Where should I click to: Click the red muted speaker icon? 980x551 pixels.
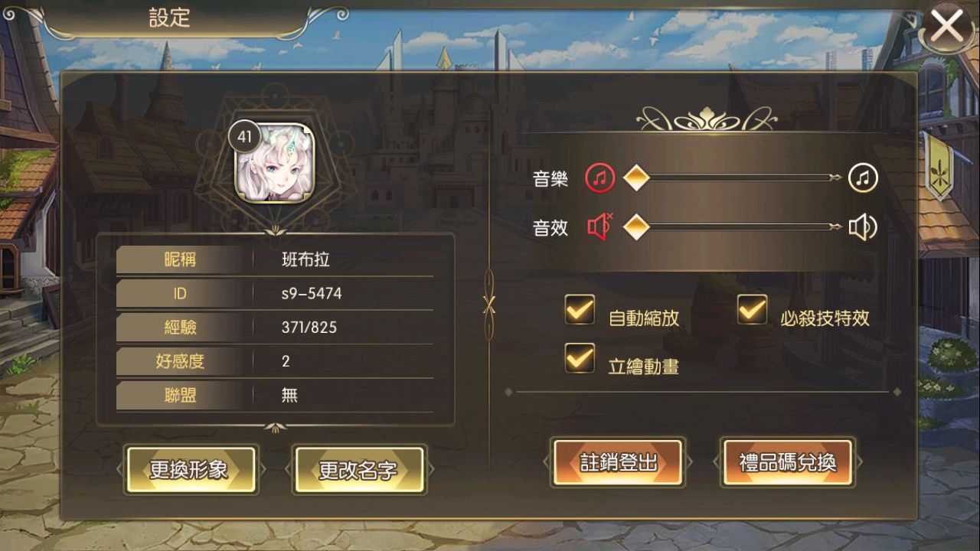[600, 227]
